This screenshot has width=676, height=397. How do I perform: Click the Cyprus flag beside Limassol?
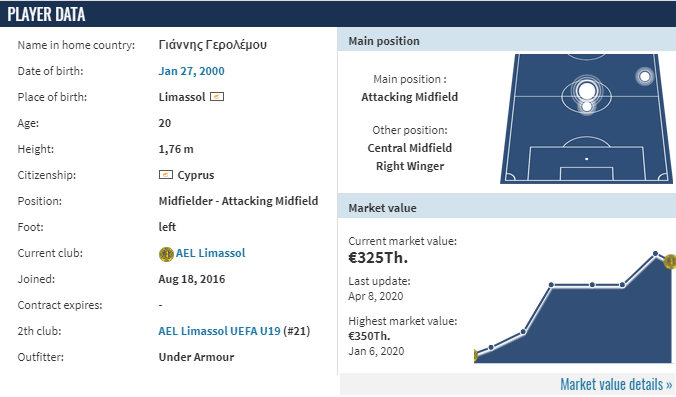coord(217,97)
